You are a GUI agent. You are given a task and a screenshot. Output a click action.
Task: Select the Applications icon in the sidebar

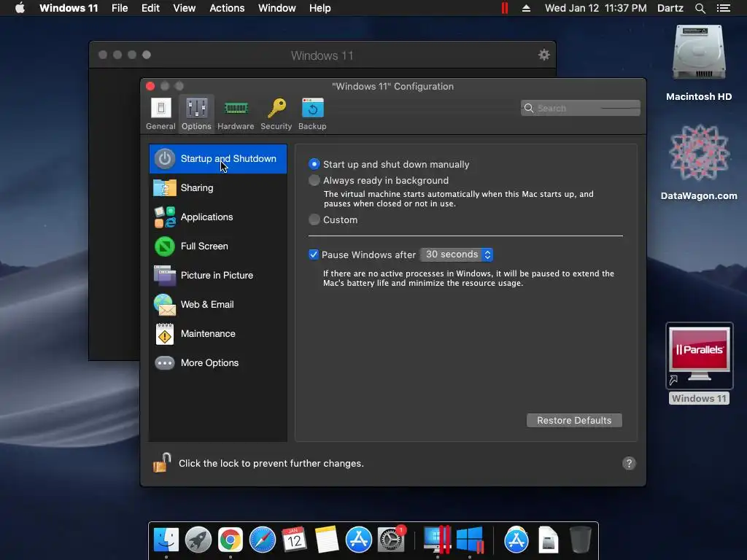(x=165, y=217)
